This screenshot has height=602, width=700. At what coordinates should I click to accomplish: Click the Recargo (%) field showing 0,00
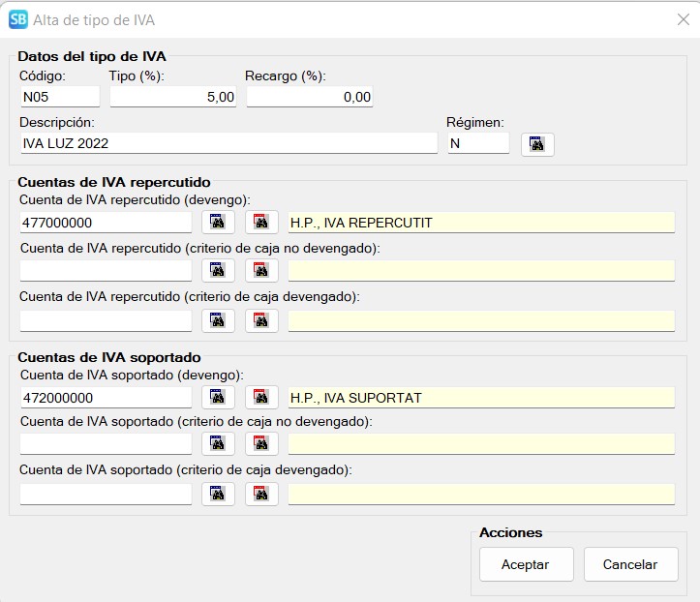(310, 97)
